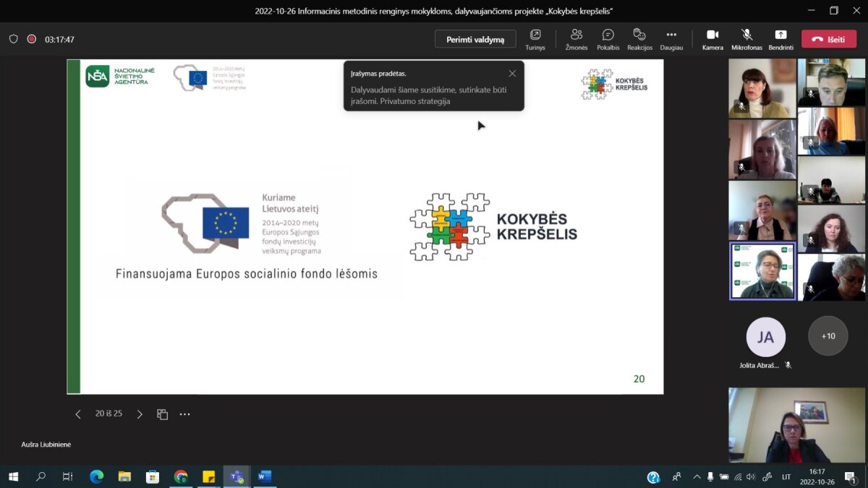The image size is (868, 488).
Task: Click the shield security icon
Action: pos(14,39)
